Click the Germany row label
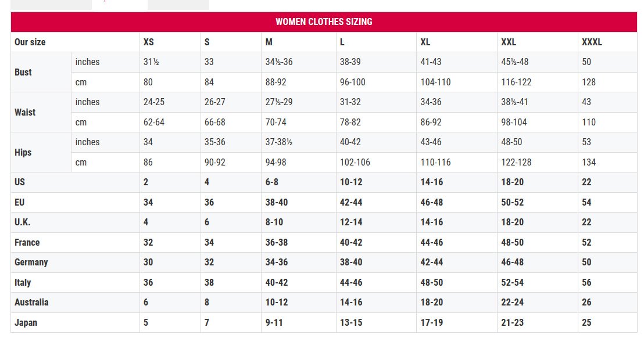The width and height of the screenshot is (644, 356). click(x=31, y=262)
